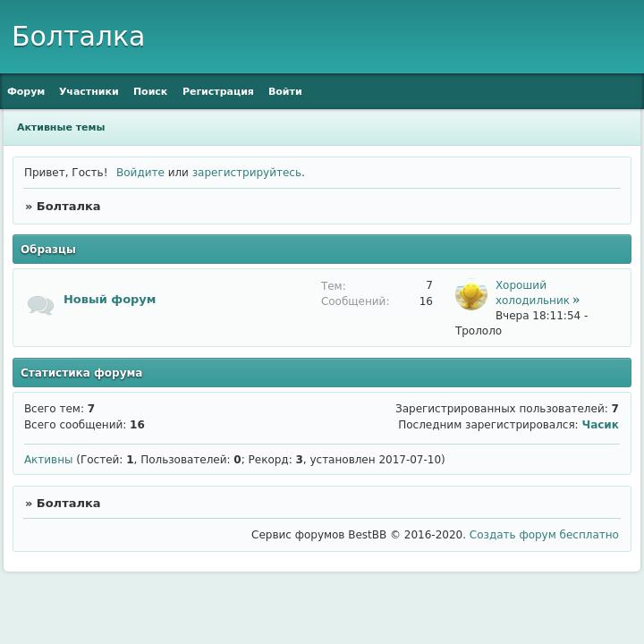Open bottom breadcrumb Болталка link
Viewport: 644px width, 644px height.
point(68,503)
